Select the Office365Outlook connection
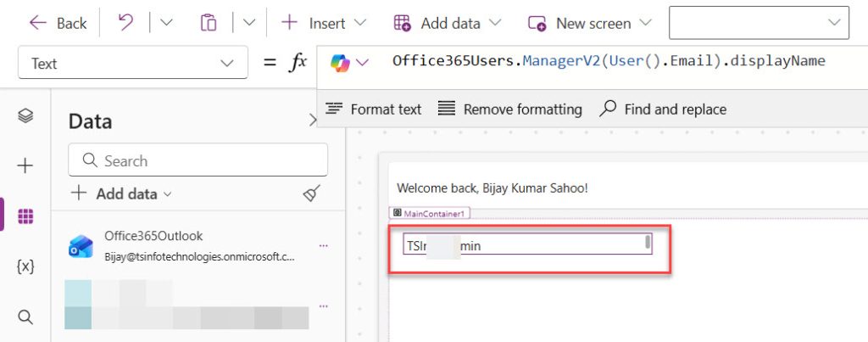Image resolution: width=868 pixels, height=342 pixels. [198, 247]
